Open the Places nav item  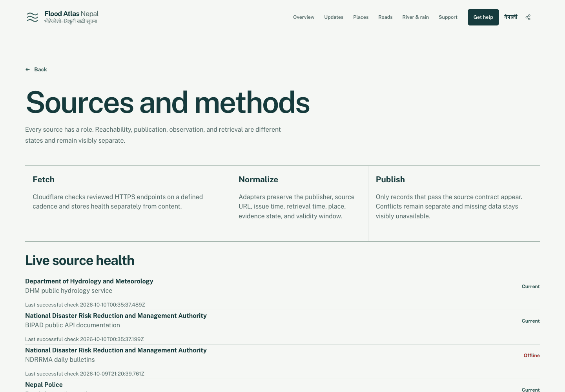361,17
